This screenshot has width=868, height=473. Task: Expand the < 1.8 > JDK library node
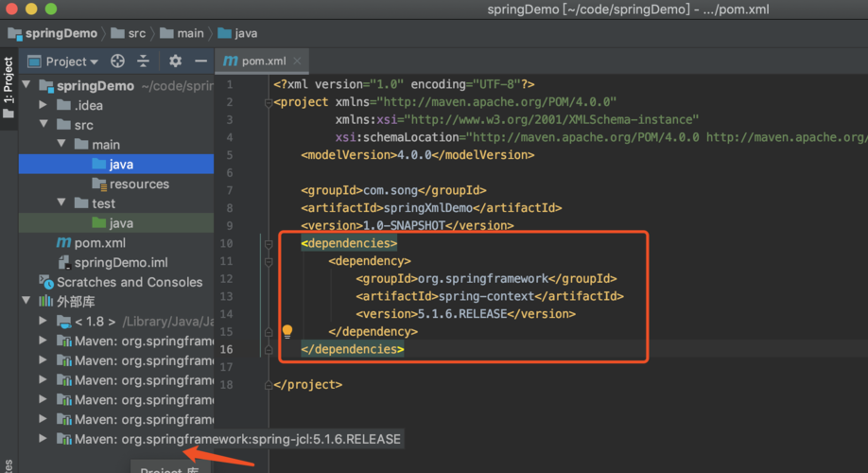43,320
